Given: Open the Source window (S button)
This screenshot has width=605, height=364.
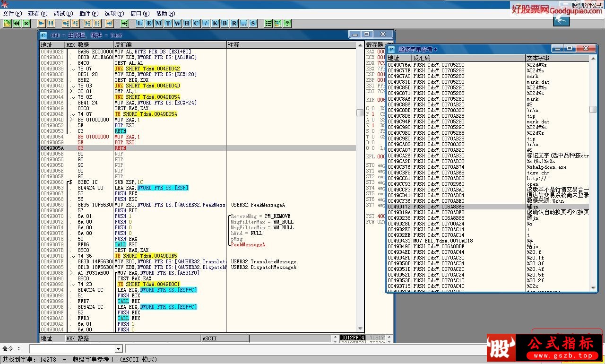Looking at the screenshot, I should pos(253,23).
